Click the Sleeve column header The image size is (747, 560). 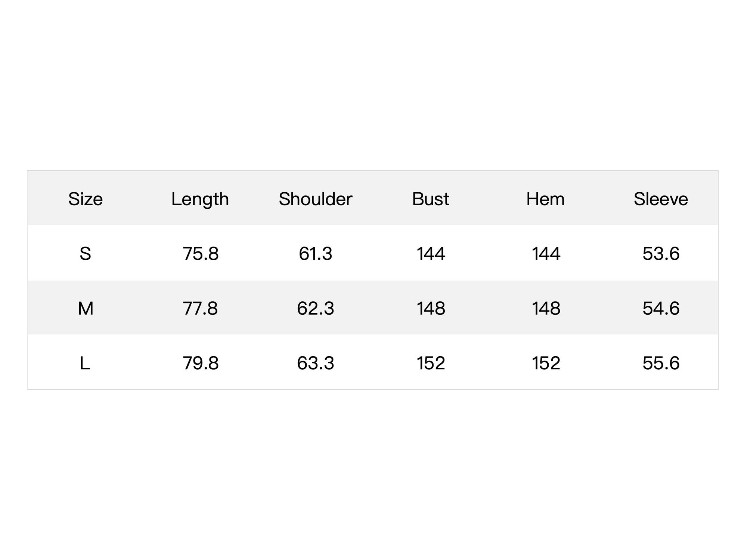(x=660, y=199)
